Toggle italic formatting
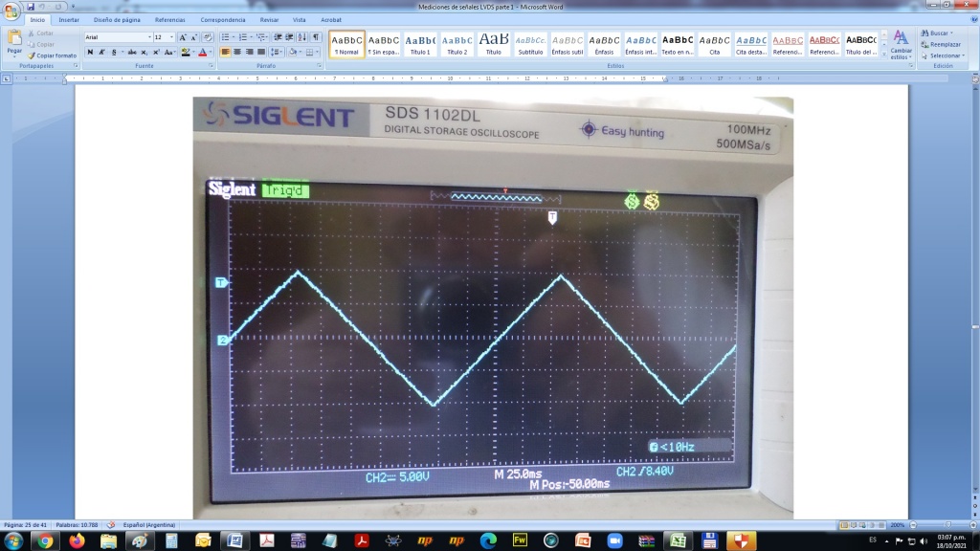Viewport: 980px width, 551px height. click(101, 52)
